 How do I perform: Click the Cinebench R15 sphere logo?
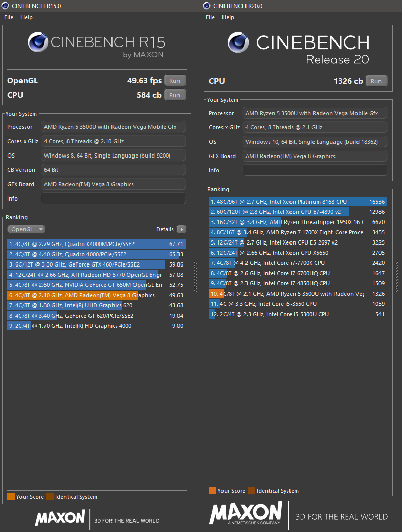(x=38, y=42)
